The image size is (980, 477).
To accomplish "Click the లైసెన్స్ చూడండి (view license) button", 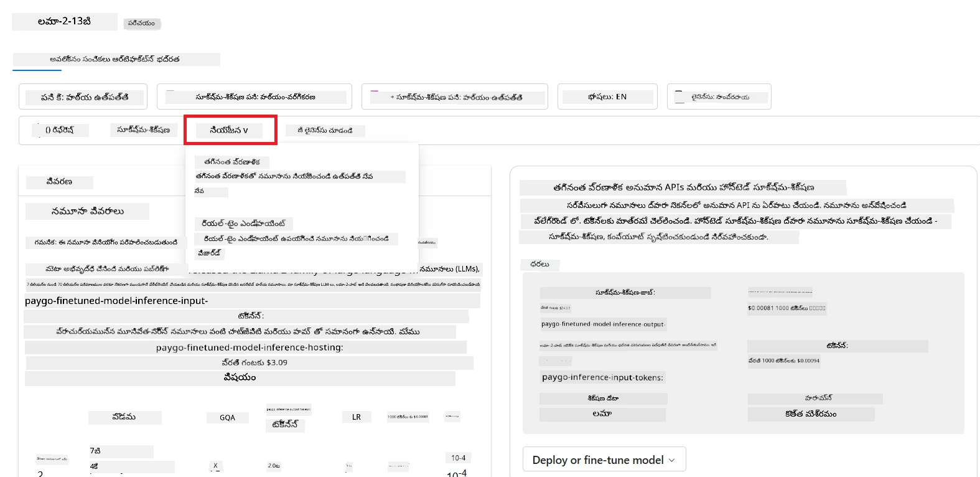I will coord(325,130).
